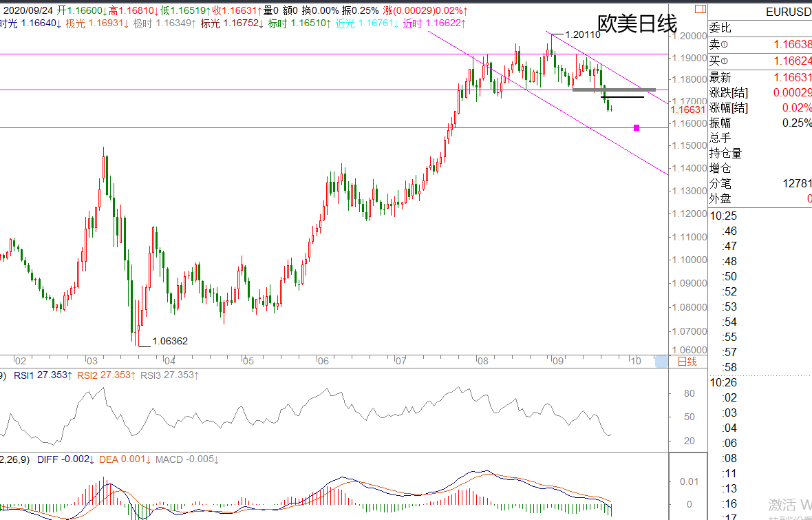The height and width of the screenshot is (520, 812).
Task: Click the black short horizontal line near 1.17000
Action: click(623, 97)
